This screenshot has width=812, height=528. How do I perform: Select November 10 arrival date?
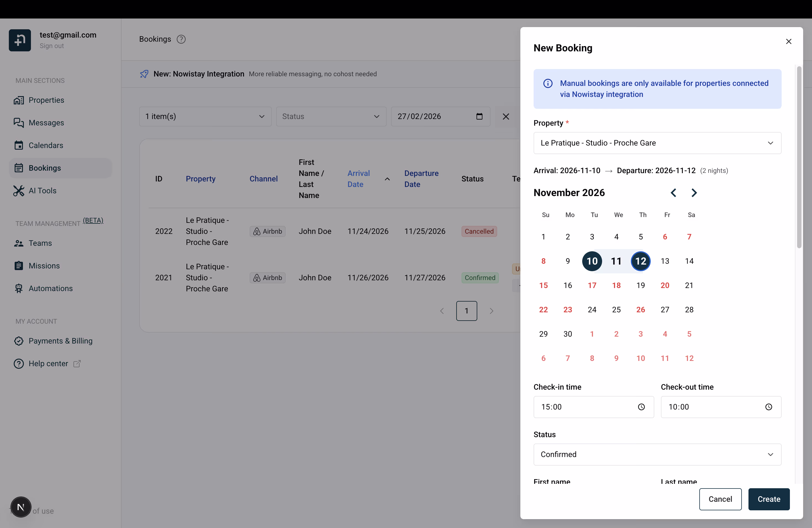592,261
